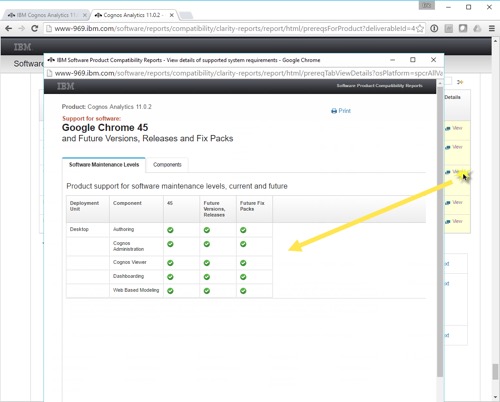Click the Future Fix Packs column header
The height and width of the screenshot is (402, 500).
point(254,209)
